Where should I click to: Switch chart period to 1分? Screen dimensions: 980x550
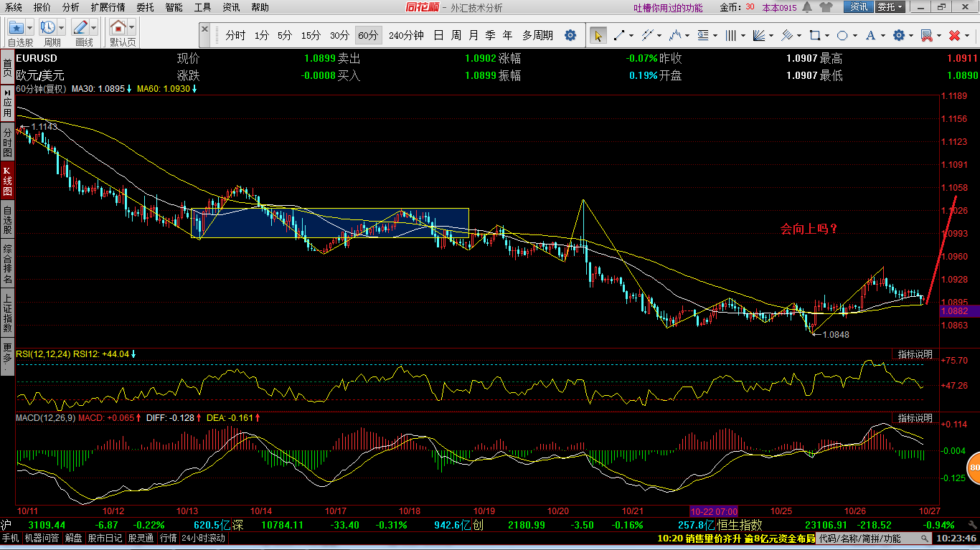pyautogui.click(x=262, y=35)
